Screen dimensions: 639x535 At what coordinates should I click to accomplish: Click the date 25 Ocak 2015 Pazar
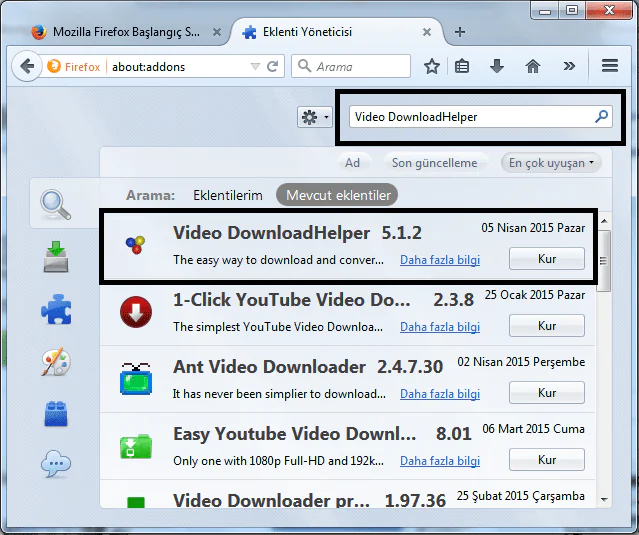coord(535,295)
